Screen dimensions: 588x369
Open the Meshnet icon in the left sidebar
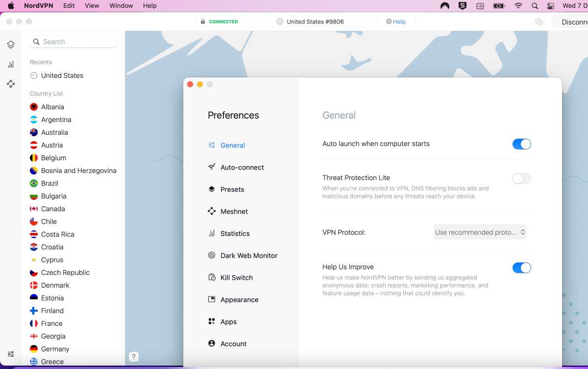pos(11,84)
